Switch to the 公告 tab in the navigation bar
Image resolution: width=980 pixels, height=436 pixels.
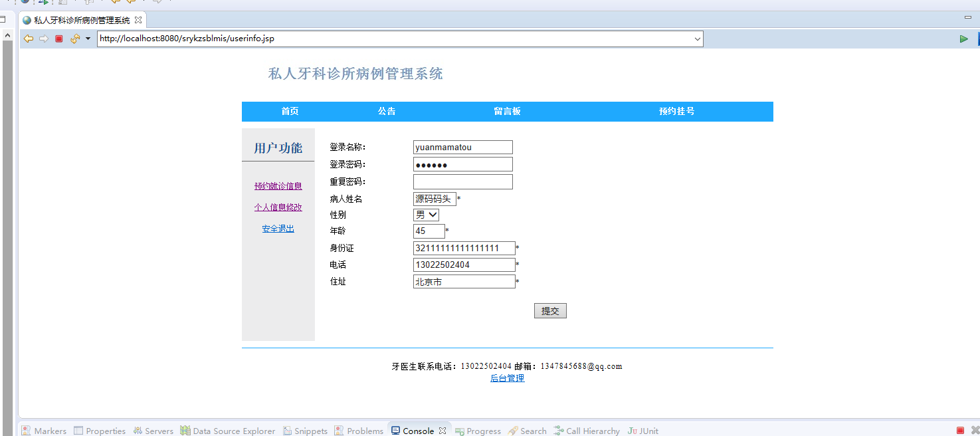[387, 111]
